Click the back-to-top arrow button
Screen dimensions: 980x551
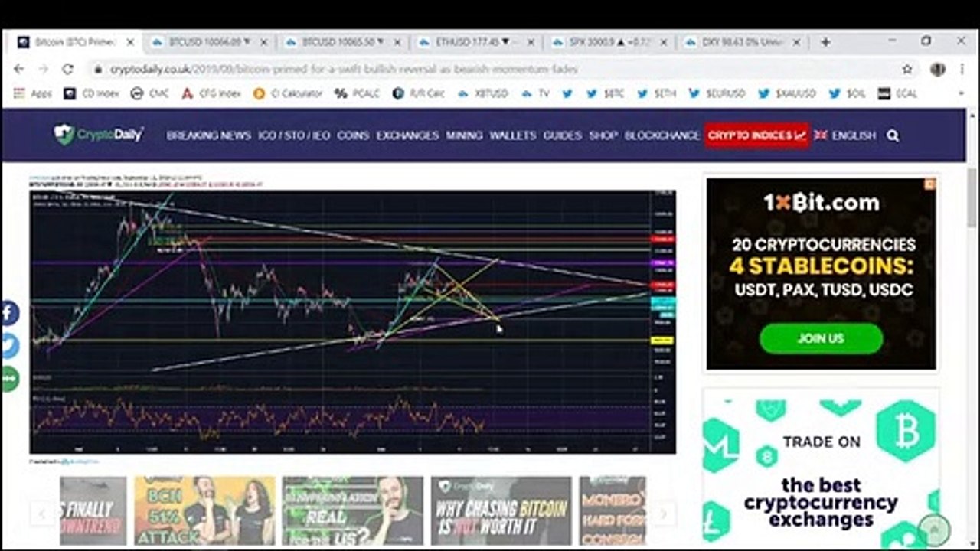(x=934, y=530)
